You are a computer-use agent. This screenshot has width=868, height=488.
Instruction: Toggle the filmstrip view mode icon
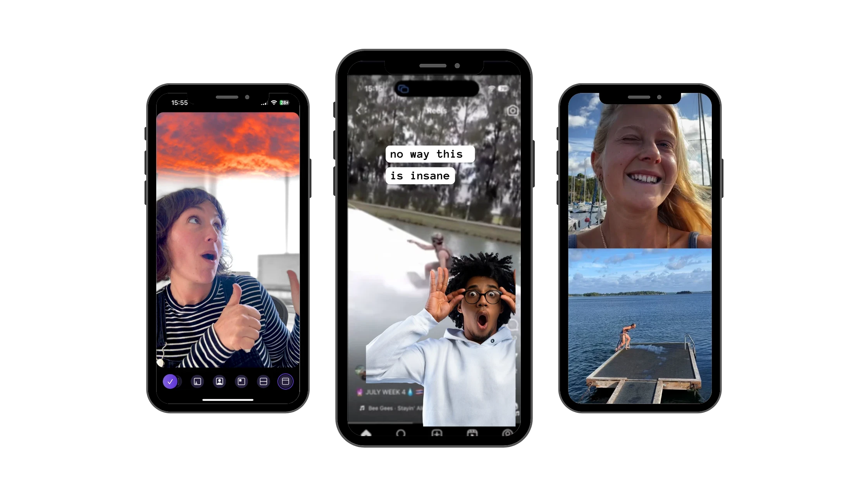tap(286, 381)
